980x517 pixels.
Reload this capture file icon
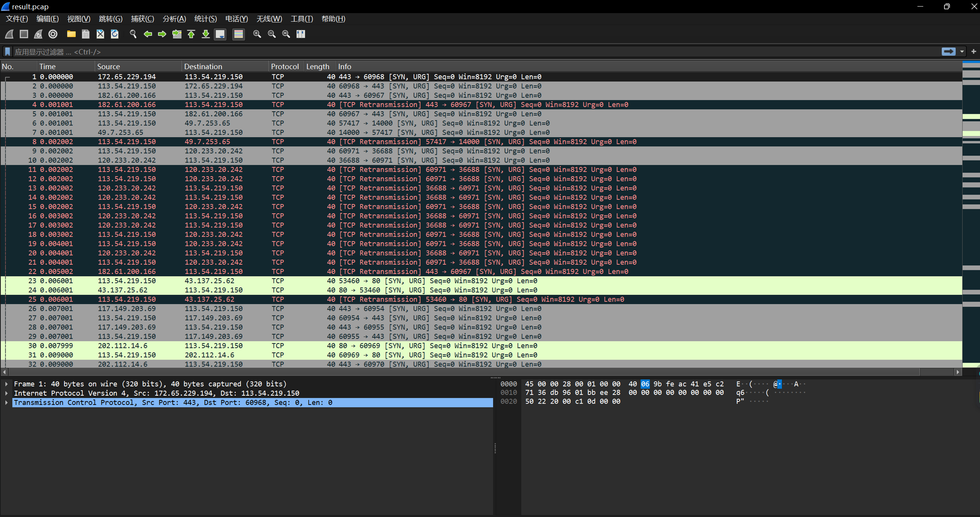click(115, 34)
